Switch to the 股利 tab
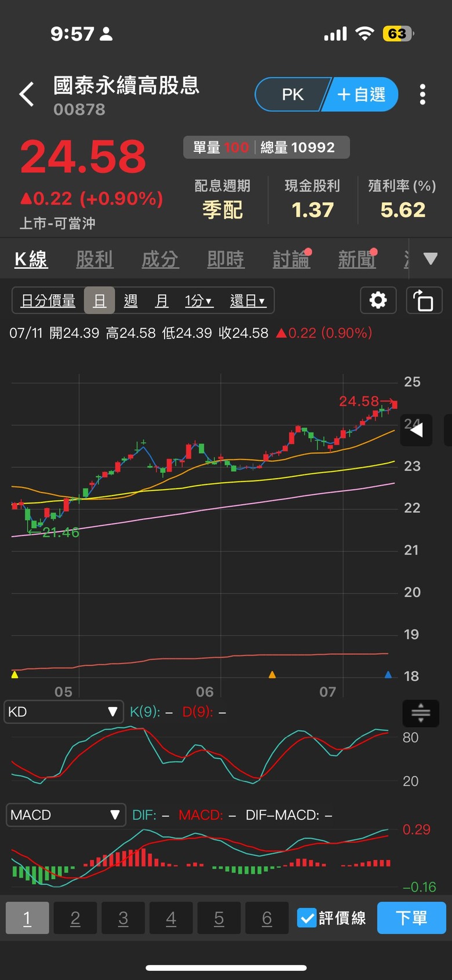This screenshot has width=452, height=980. click(x=94, y=259)
